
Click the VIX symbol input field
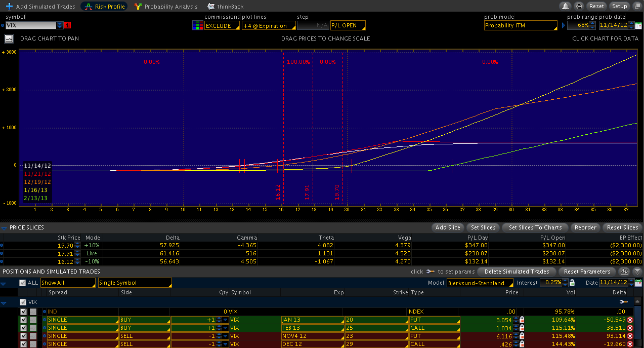tap(31, 25)
